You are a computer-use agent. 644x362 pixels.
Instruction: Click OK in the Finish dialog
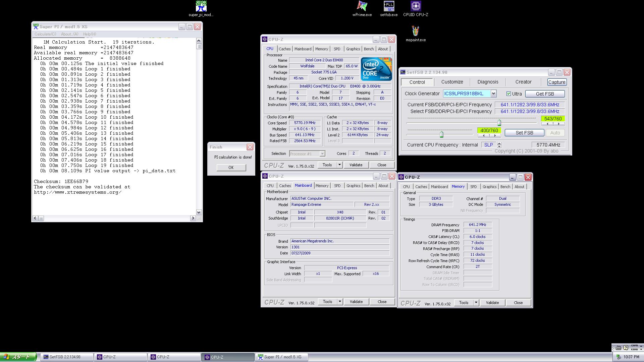click(x=231, y=167)
